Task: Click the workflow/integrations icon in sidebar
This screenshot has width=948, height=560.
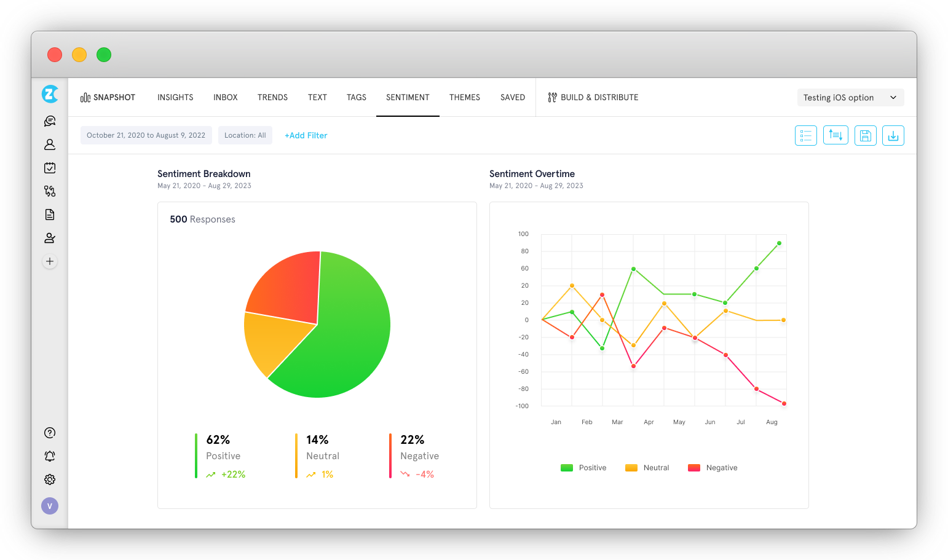Action: click(x=50, y=191)
